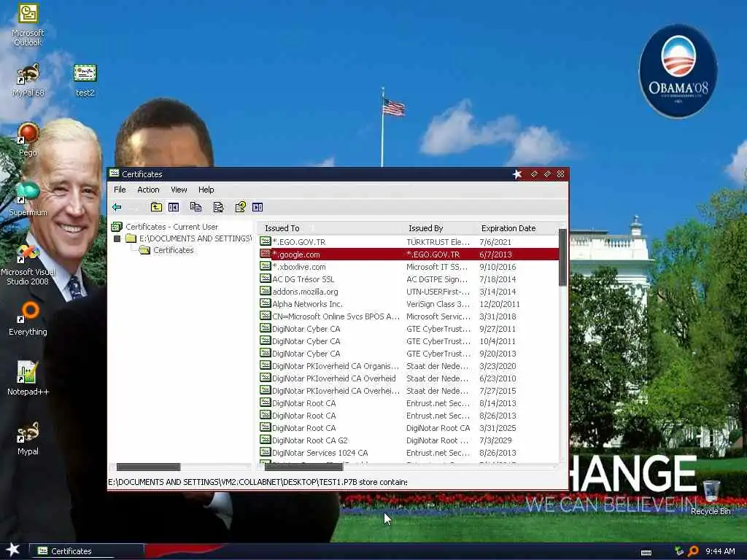The image size is (747, 560).
Task: Click the certificate icon beside DigiNotar Root CA G2
Action: click(x=266, y=440)
